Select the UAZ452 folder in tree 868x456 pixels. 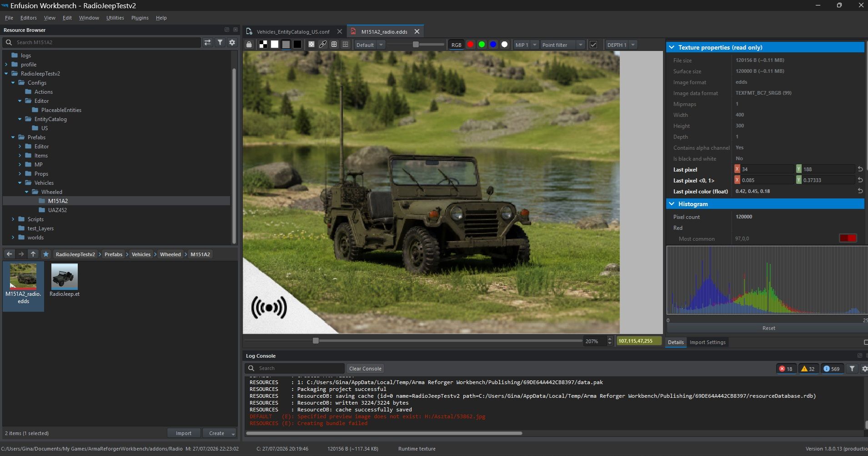click(57, 210)
